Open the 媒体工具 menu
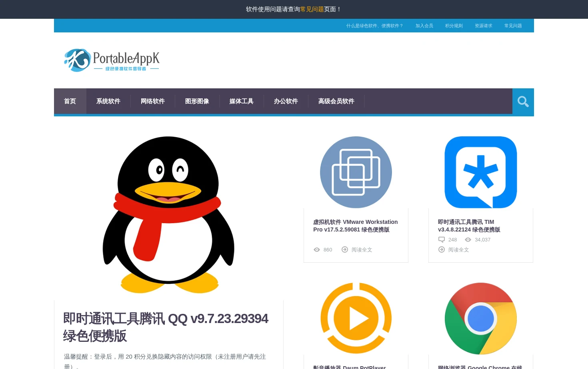Image resolution: width=588 pixels, height=369 pixels. [x=242, y=101]
